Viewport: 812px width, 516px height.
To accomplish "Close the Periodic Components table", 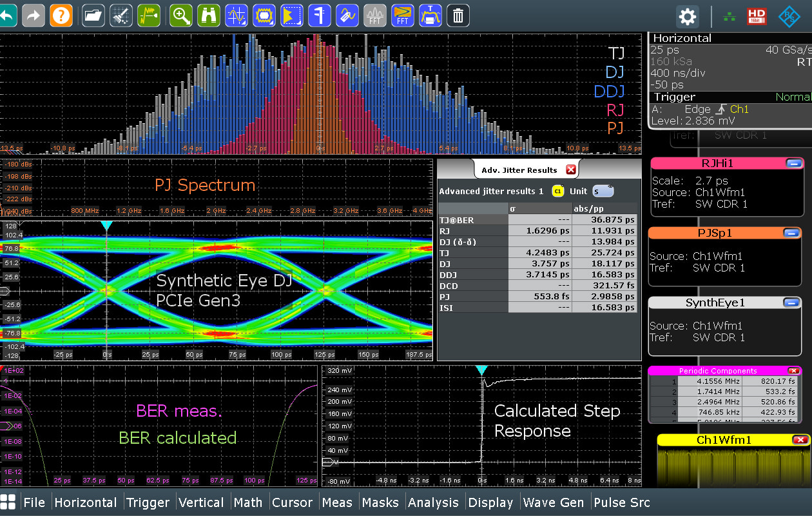I will [793, 371].
